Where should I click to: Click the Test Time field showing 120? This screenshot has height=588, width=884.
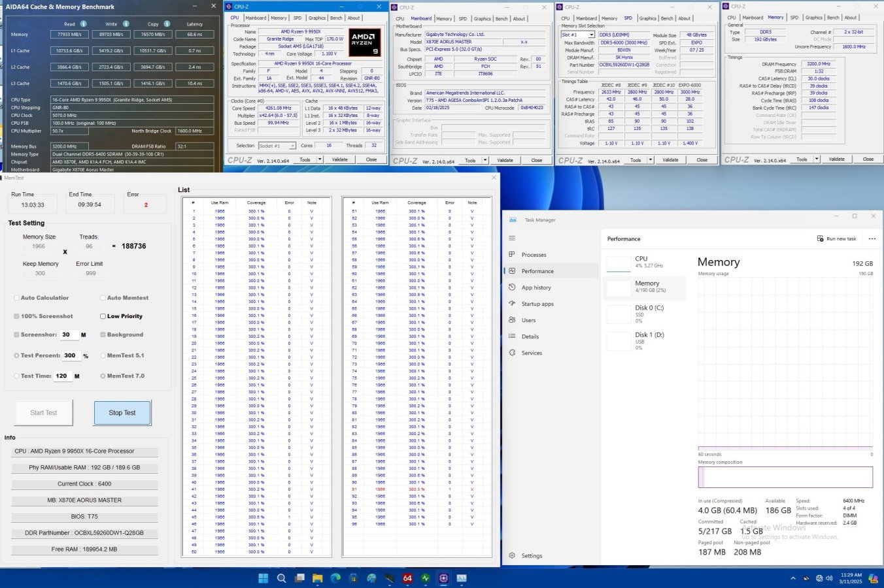pos(61,376)
